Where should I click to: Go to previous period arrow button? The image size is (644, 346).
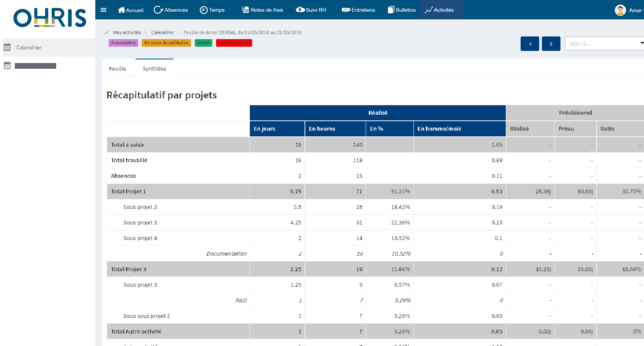coord(530,44)
